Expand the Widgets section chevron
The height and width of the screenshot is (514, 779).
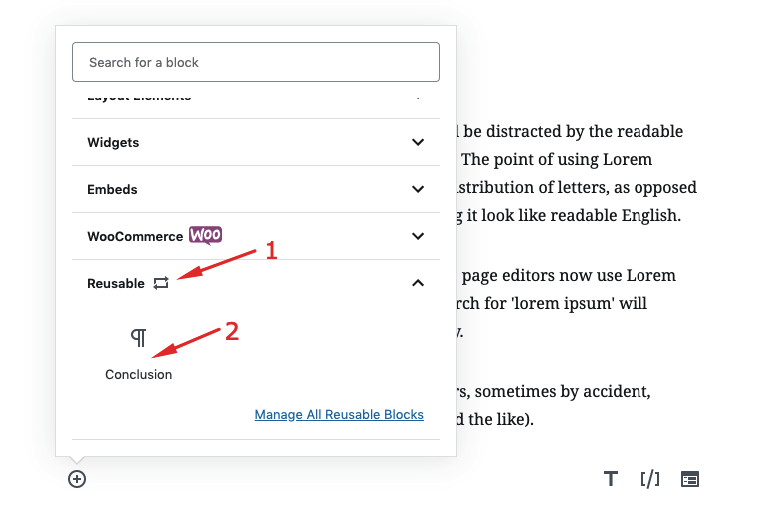click(x=418, y=142)
